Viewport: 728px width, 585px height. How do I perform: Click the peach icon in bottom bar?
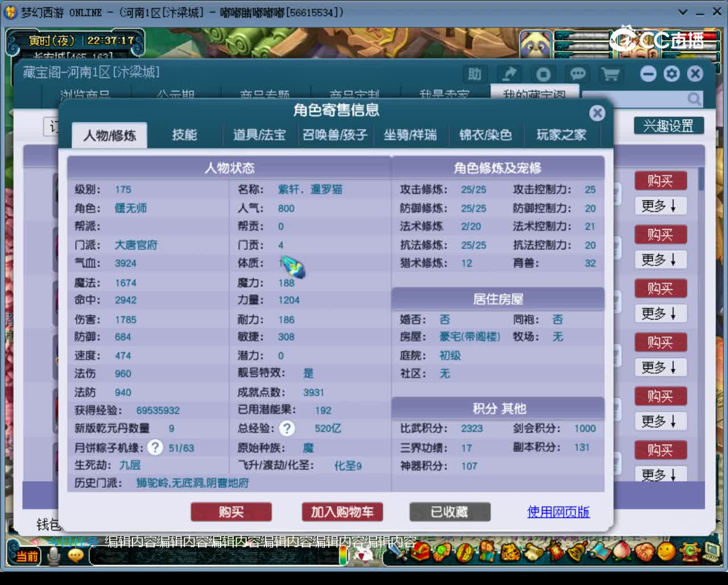tap(621, 551)
